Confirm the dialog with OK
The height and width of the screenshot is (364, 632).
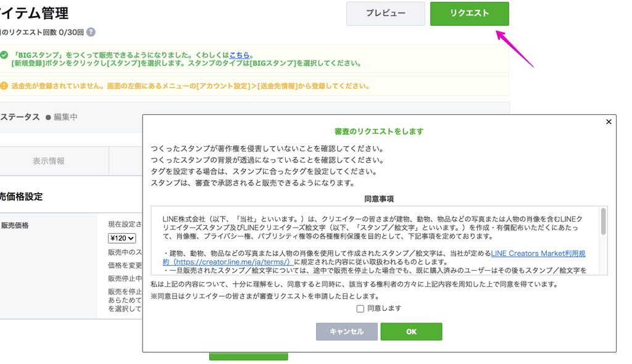(411, 331)
